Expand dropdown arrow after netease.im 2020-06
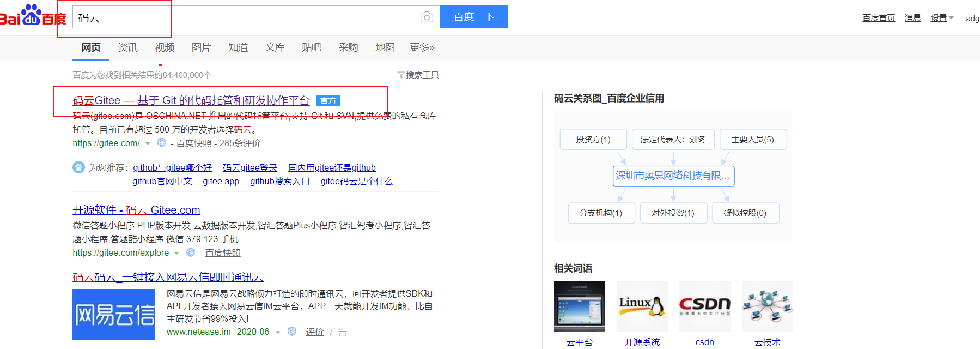980x349 pixels. point(278,332)
